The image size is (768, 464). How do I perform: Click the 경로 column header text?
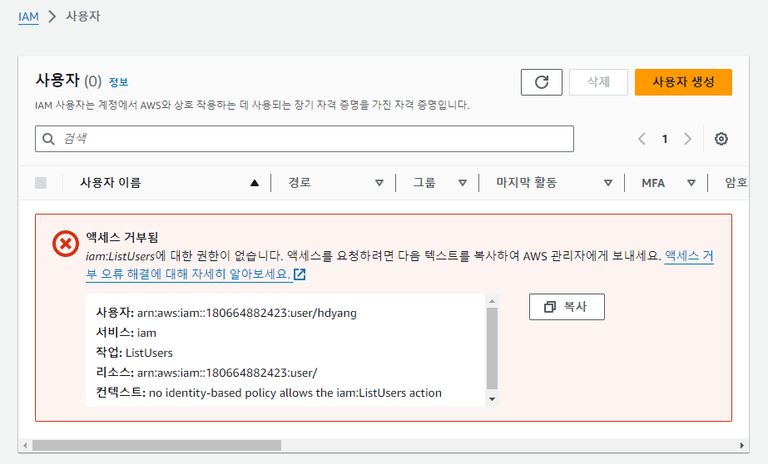tap(299, 183)
